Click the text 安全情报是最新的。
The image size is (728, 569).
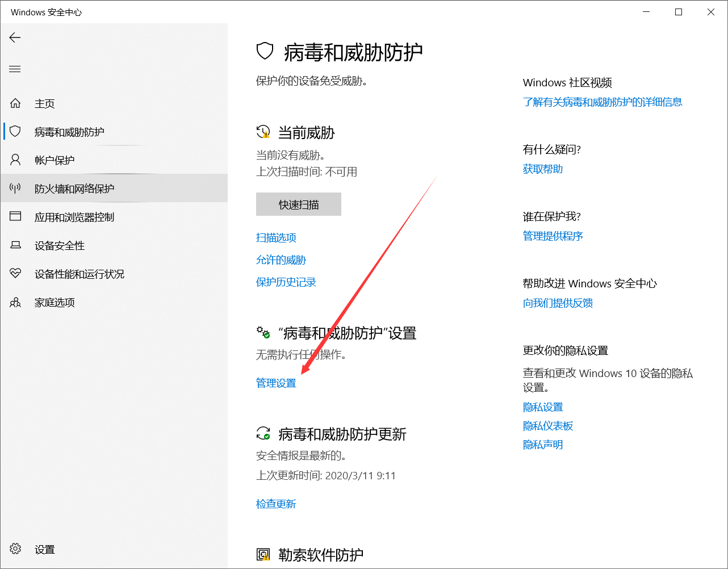302,455
